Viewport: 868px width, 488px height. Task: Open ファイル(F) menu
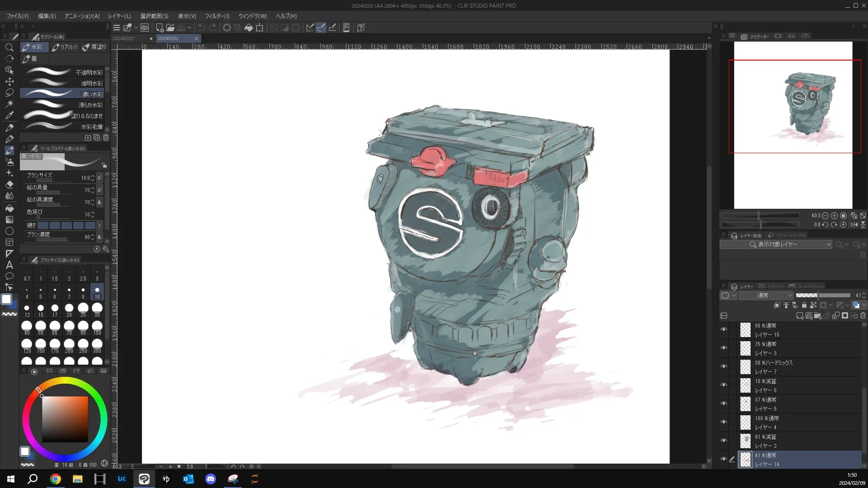pyautogui.click(x=18, y=16)
